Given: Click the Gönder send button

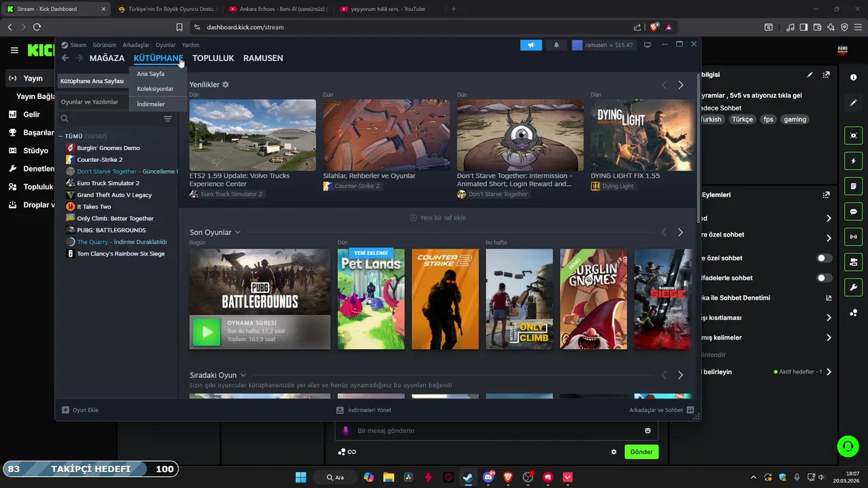Looking at the screenshot, I should pos(642,452).
